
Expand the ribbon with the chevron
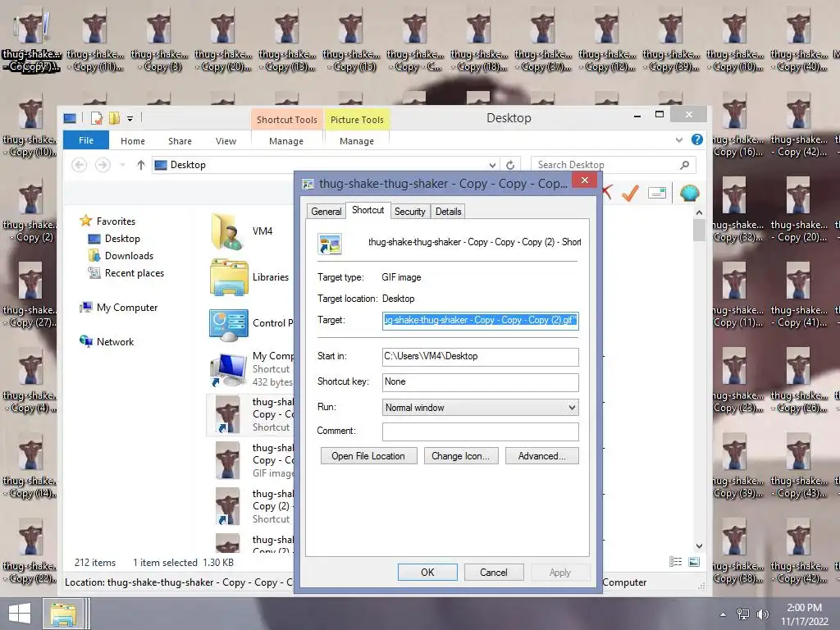678,140
